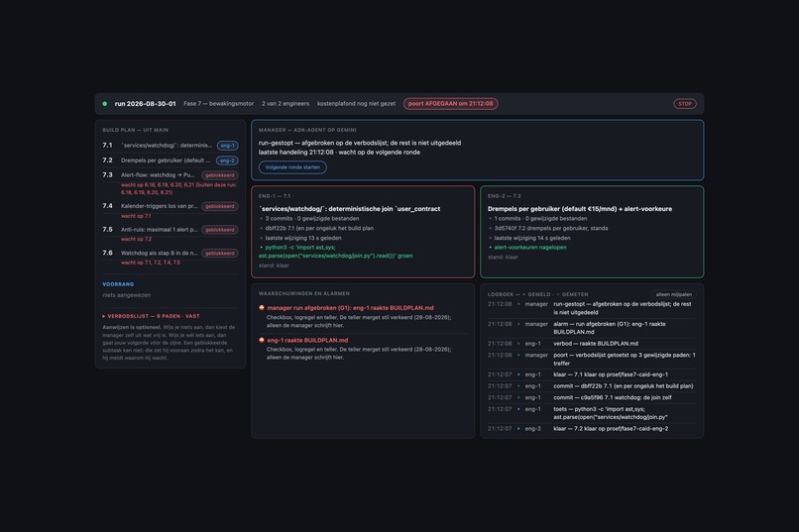The height and width of the screenshot is (532, 799).
Task: Toggle the alleen mijlpalen log filter
Action: (674, 294)
